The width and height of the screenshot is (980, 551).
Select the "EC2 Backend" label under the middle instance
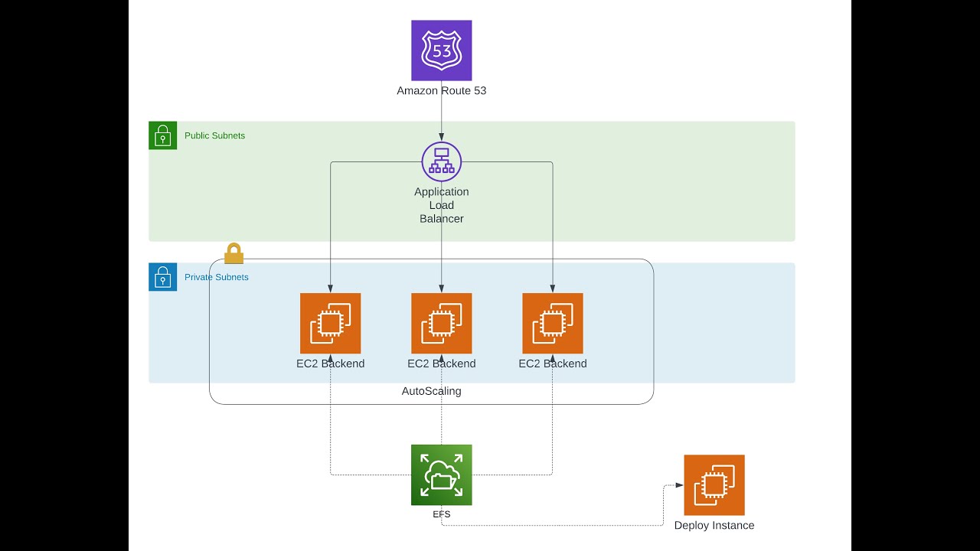coord(442,364)
